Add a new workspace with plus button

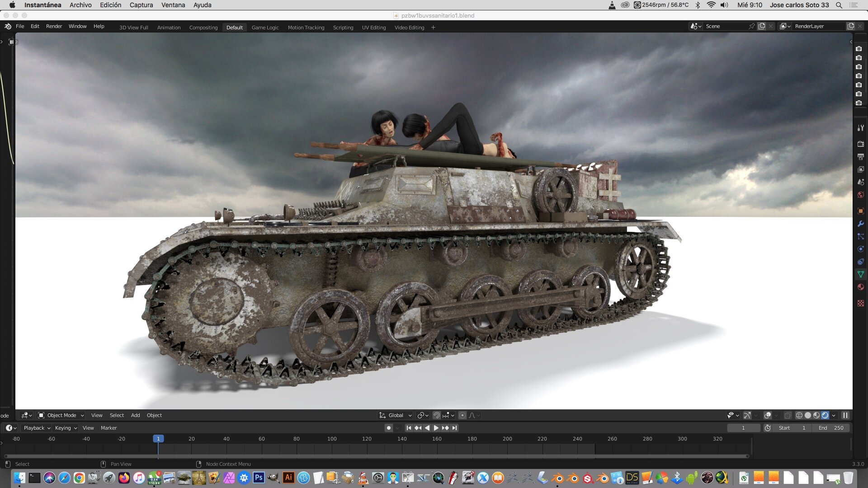pos(433,28)
